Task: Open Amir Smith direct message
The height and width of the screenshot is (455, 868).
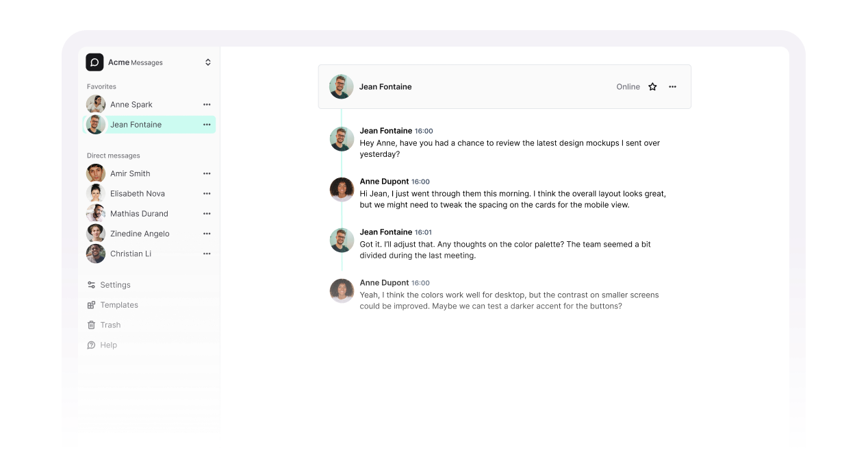Action: (x=150, y=173)
